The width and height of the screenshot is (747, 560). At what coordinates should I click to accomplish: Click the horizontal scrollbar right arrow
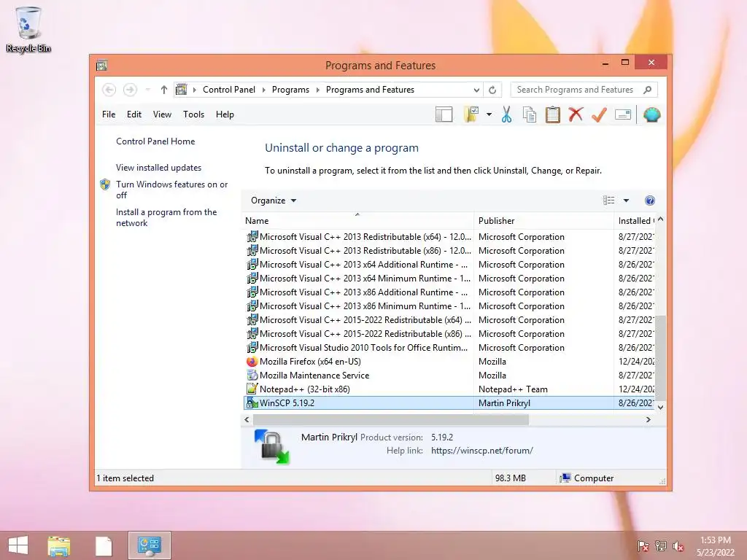click(x=648, y=419)
